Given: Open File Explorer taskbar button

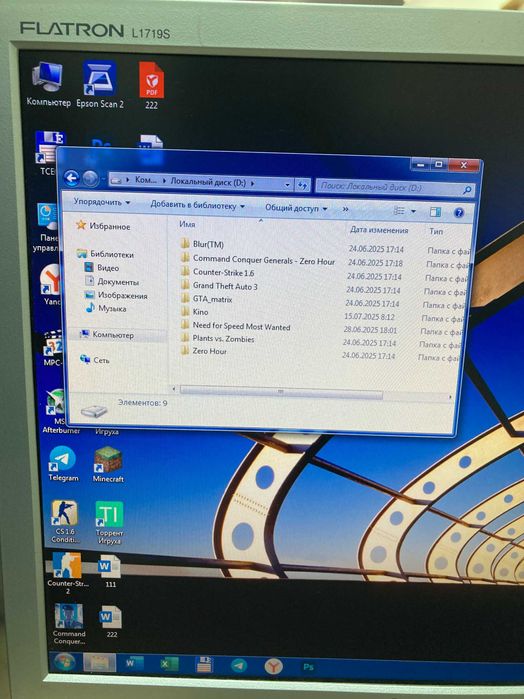Looking at the screenshot, I should [x=99, y=663].
